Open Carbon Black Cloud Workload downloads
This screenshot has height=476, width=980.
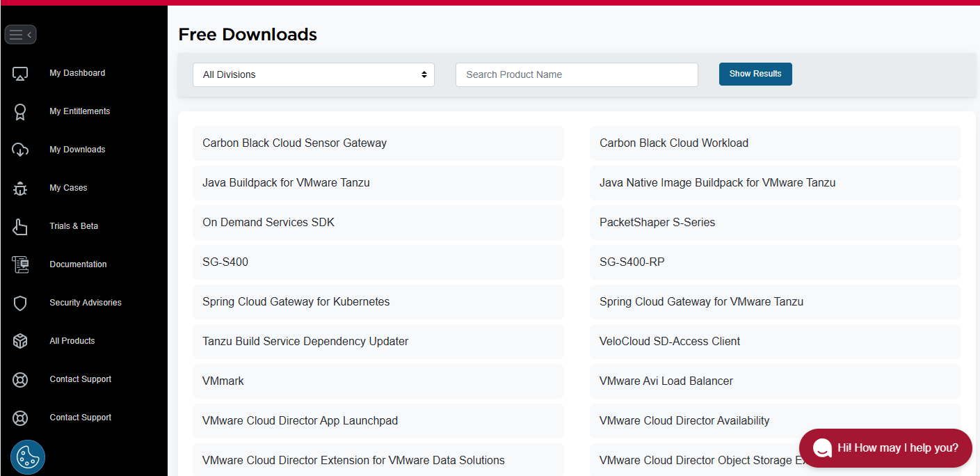click(673, 143)
